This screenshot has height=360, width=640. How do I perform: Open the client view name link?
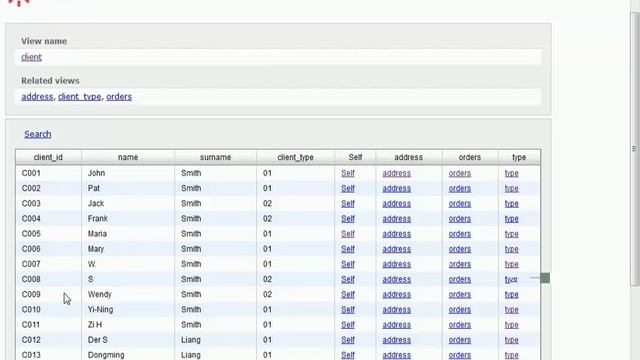click(x=31, y=57)
